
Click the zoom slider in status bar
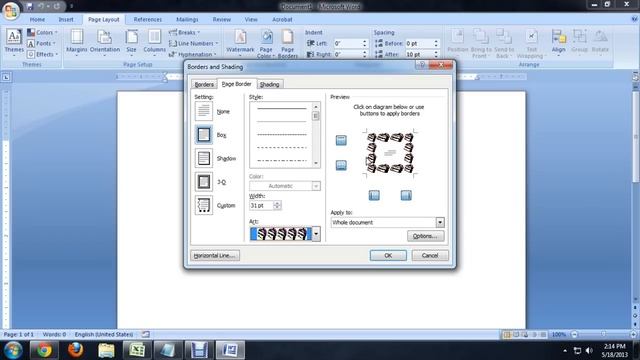point(604,334)
